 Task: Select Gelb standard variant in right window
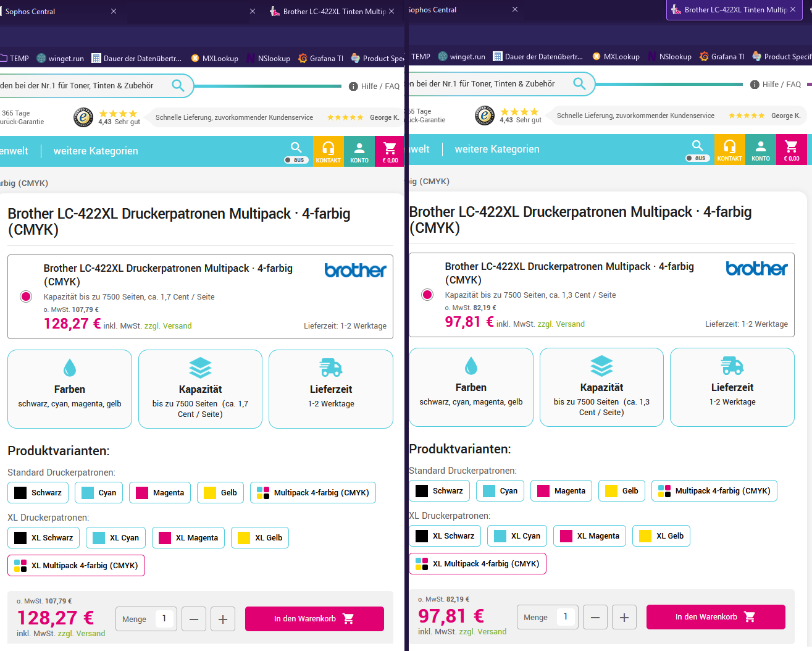click(622, 491)
